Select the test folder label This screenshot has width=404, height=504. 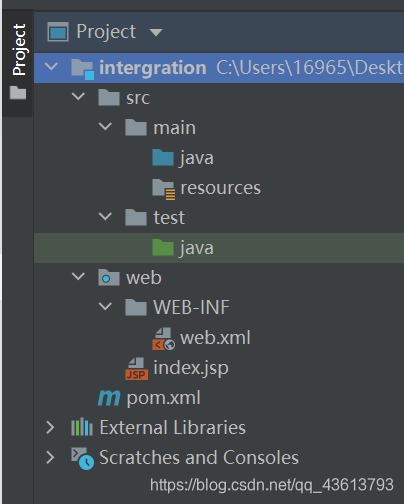pos(169,218)
